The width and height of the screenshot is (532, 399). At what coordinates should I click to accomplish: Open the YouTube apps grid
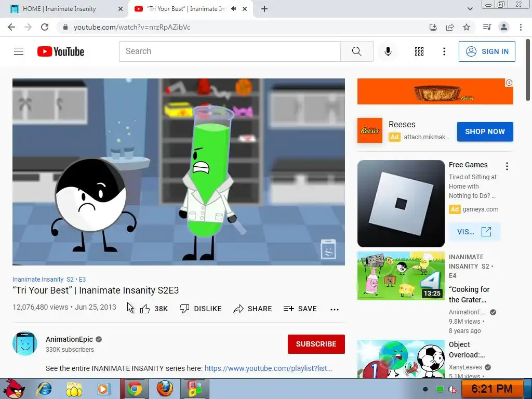[419, 51]
